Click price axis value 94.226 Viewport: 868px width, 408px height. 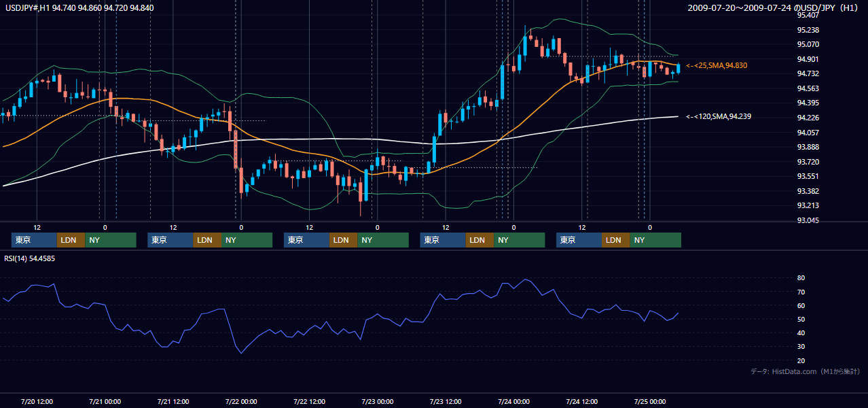click(x=808, y=118)
